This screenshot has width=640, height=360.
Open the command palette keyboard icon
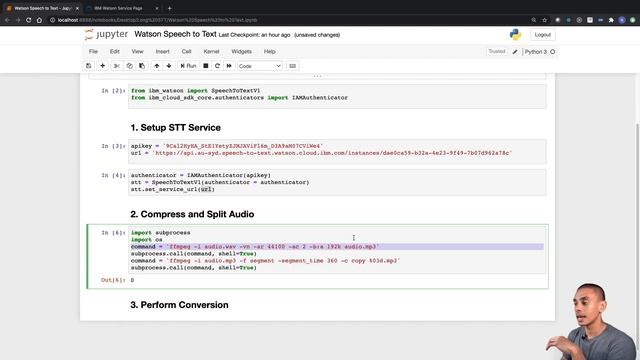(x=293, y=66)
